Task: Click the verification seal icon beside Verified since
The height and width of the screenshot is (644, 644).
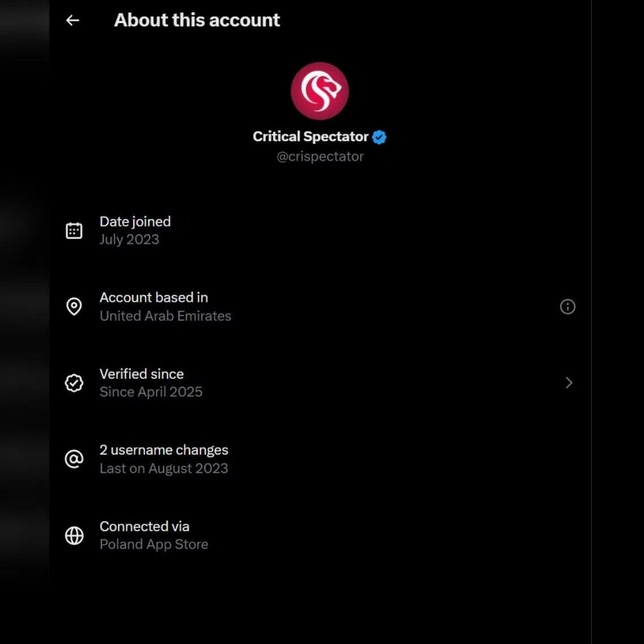Action: [74, 382]
